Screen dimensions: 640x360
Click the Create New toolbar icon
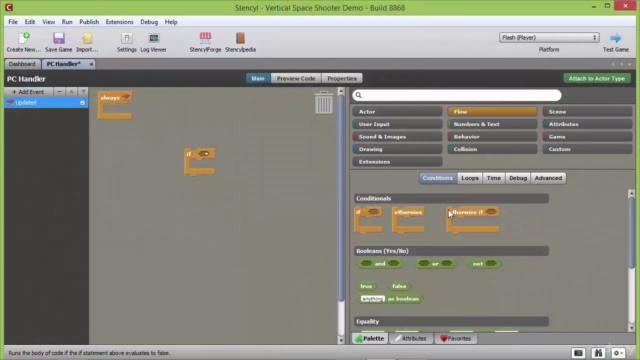tap(24, 38)
